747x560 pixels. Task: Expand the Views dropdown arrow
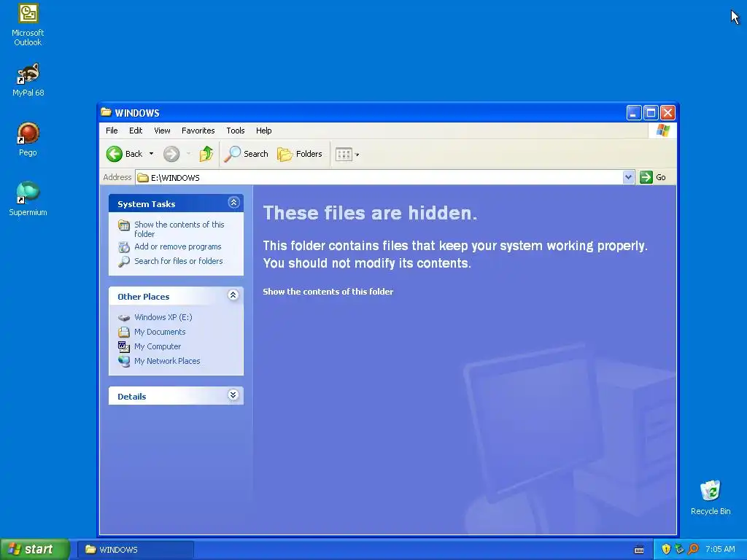point(357,155)
